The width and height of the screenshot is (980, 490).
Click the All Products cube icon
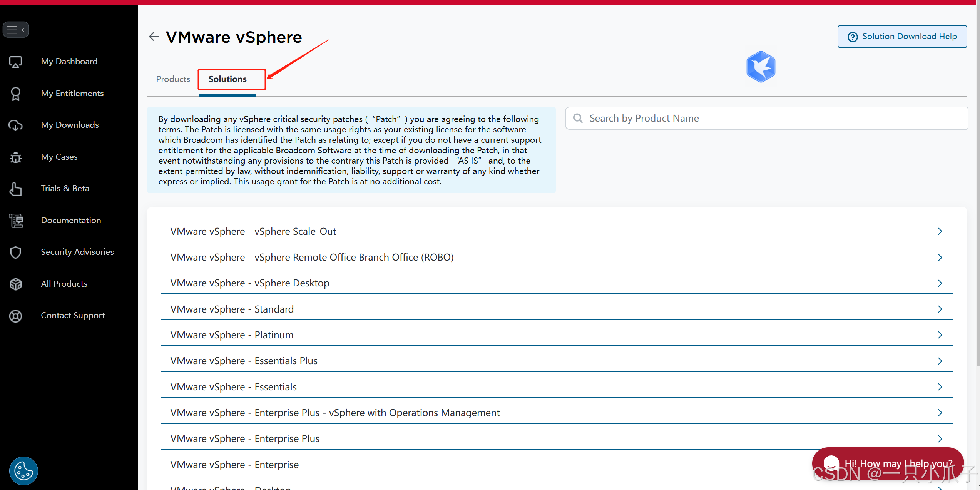click(15, 284)
